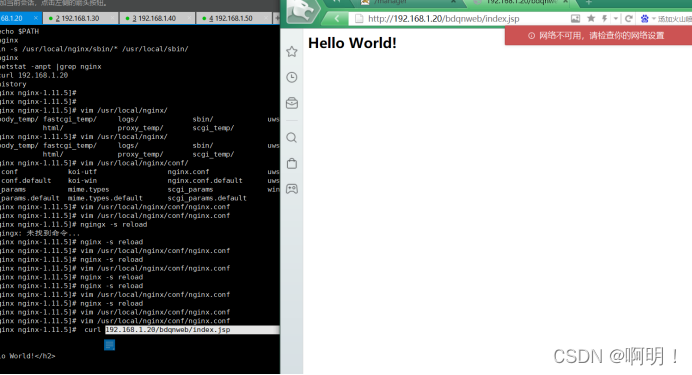The height and width of the screenshot is (375, 692).
Task: Click the Hello World! heading in the browser
Action: [352, 43]
